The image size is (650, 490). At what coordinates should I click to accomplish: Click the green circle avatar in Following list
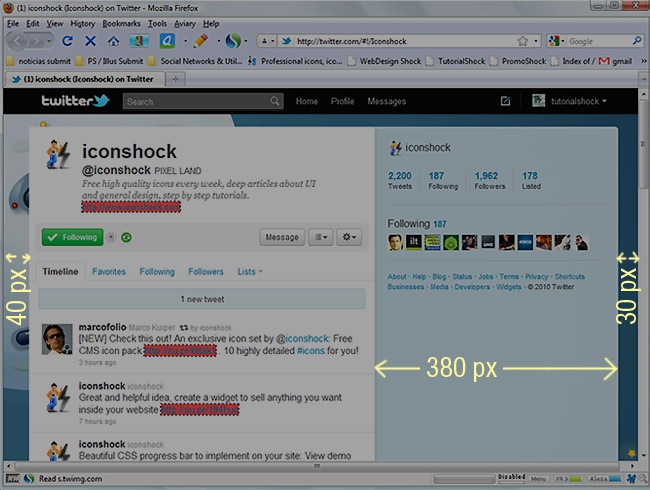coord(451,243)
